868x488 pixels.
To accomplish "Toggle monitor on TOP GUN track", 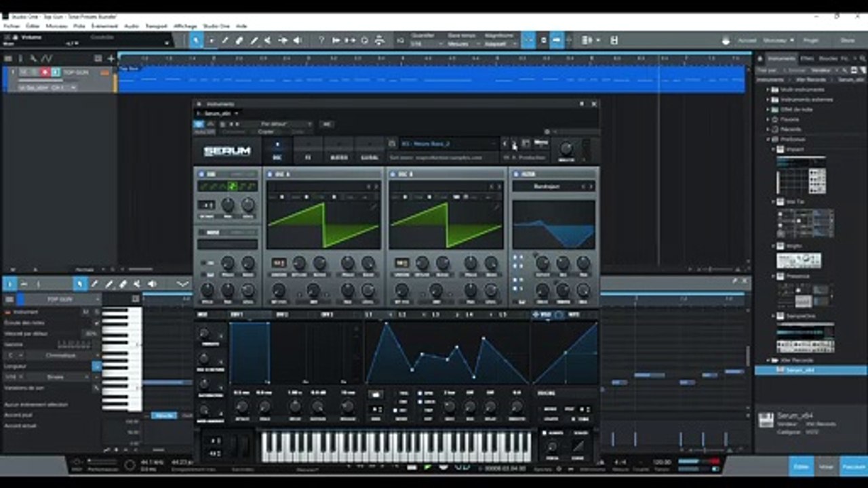I will click(x=56, y=72).
